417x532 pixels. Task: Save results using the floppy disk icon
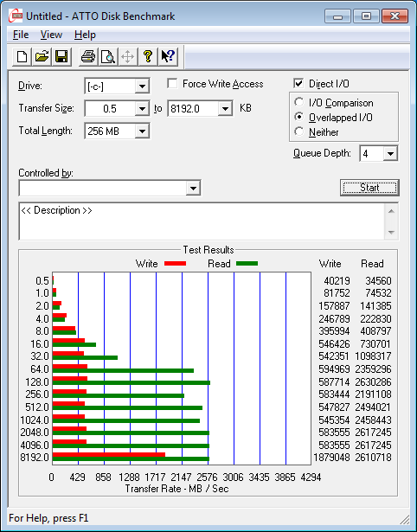[61, 57]
